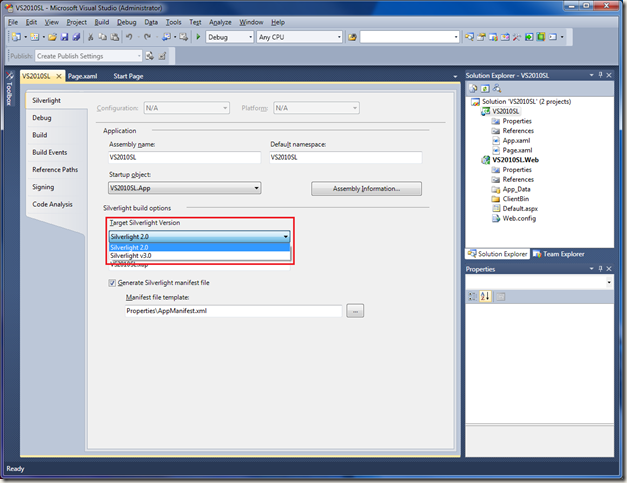This screenshot has height=483, width=627.
Task: Click the Toolbox hammer-and-wrench toolbar icon
Action: [x=517, y=37]
